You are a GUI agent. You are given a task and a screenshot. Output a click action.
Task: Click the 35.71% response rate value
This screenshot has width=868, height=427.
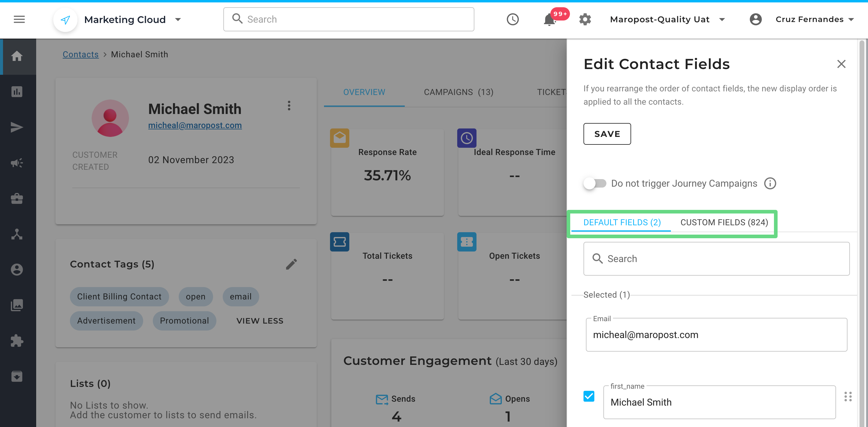click(387, 175)
